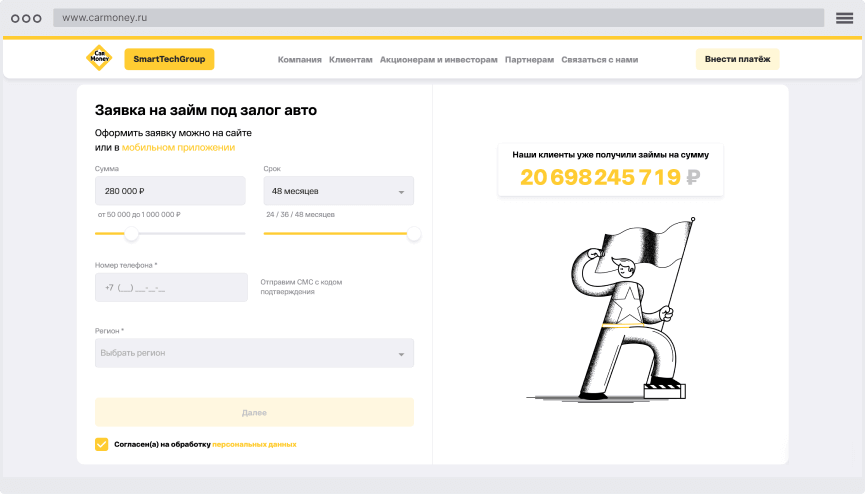
Task: Click the flag-holding character illustration
Action: point(615,310)
